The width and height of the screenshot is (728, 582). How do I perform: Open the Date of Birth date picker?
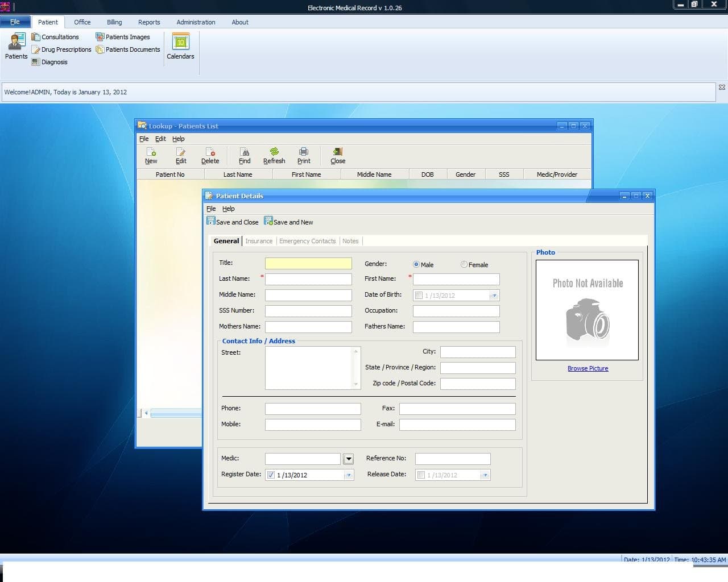pyautogui.click(x=494, y=295)
